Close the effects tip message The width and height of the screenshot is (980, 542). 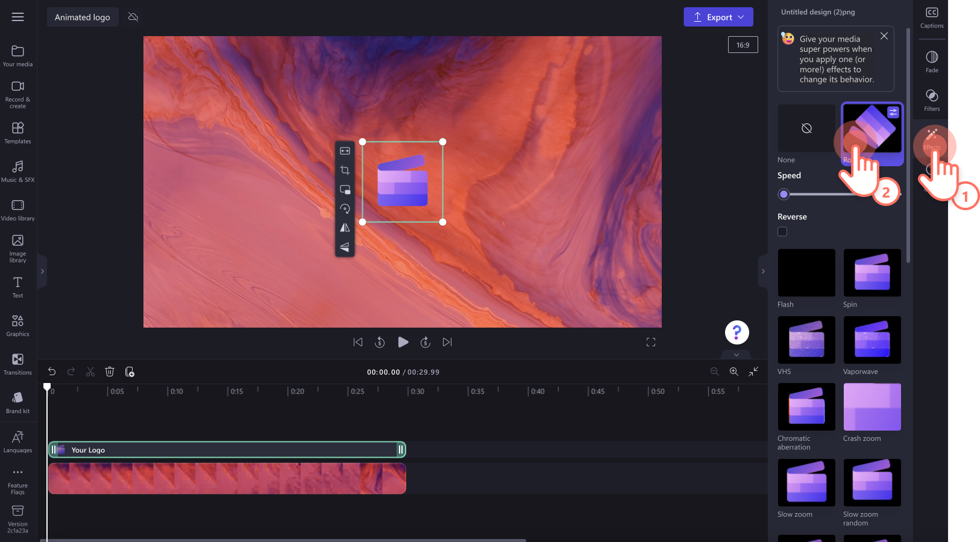(x=884, y=36)
